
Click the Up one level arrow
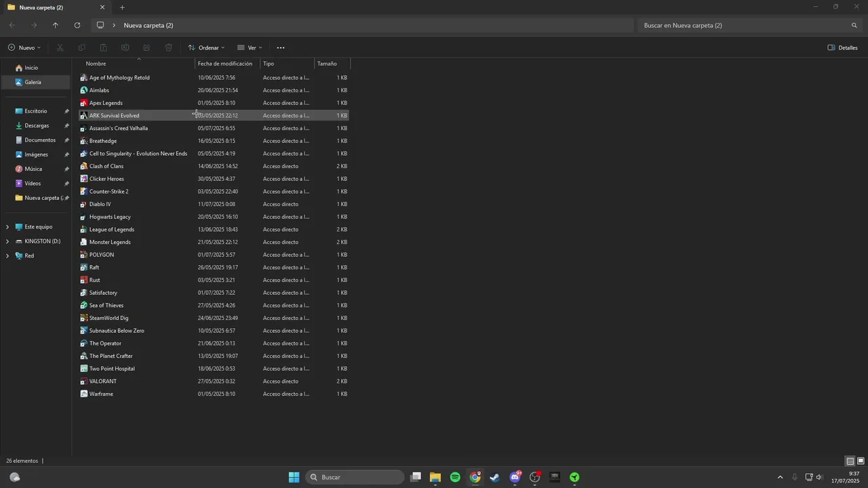pyautogui.click(x=56, y=25)
